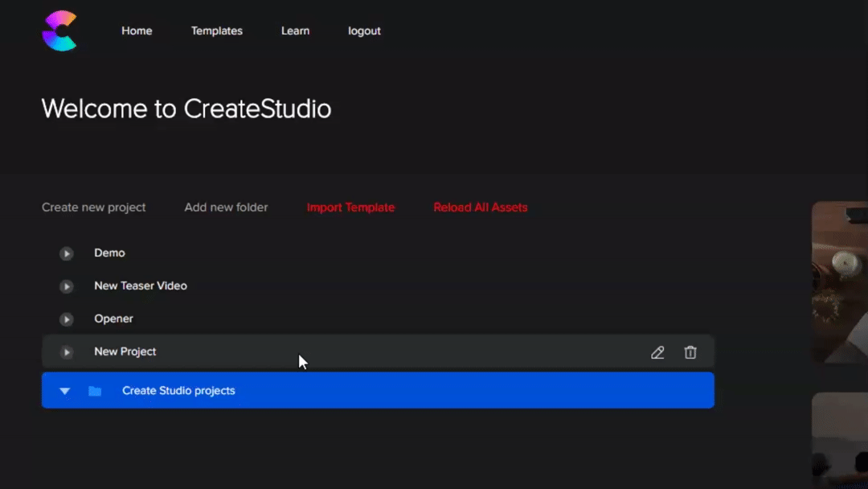Screen dimensions: 868x489
Task: Open the Templates menu item
Action: coord(216,31)
